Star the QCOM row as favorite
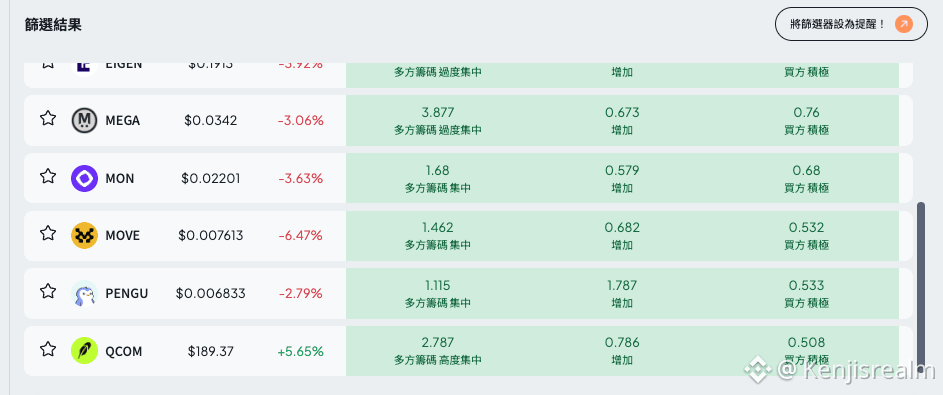The image size is (943, 395). [x=48, y=349]
